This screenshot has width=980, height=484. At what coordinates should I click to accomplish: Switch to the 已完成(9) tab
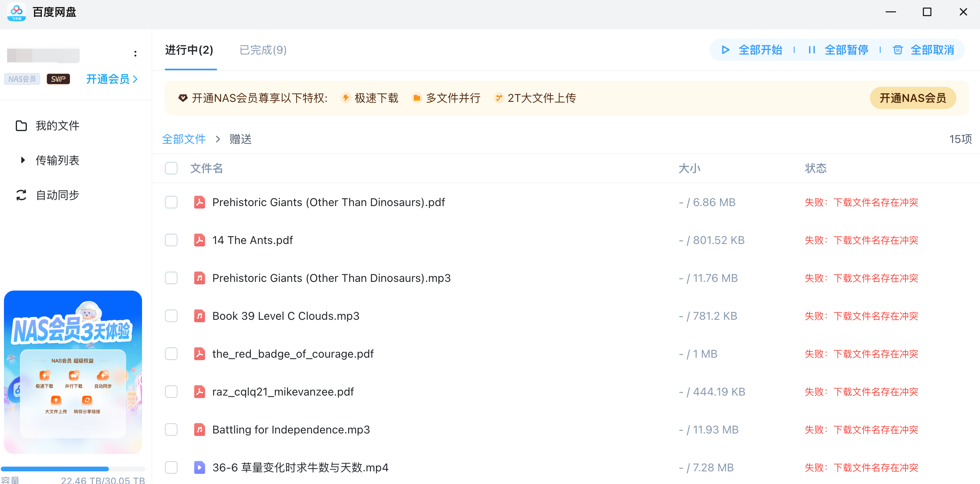(263, 50)
